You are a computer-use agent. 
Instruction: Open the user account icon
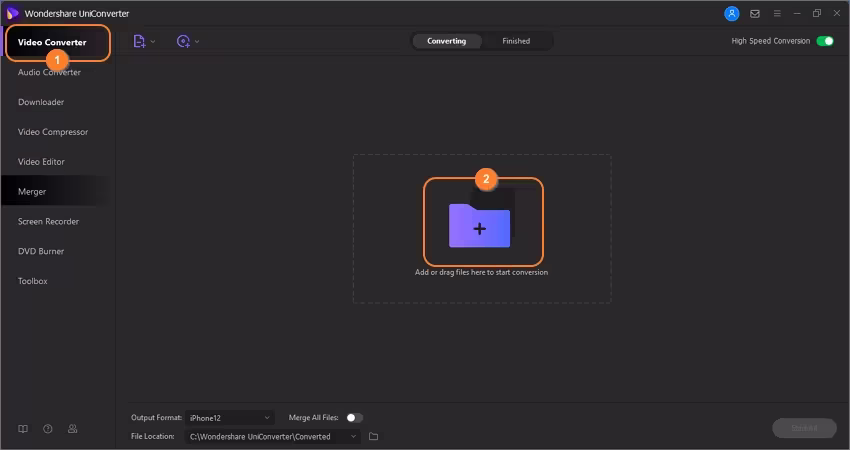click(732, 14)
